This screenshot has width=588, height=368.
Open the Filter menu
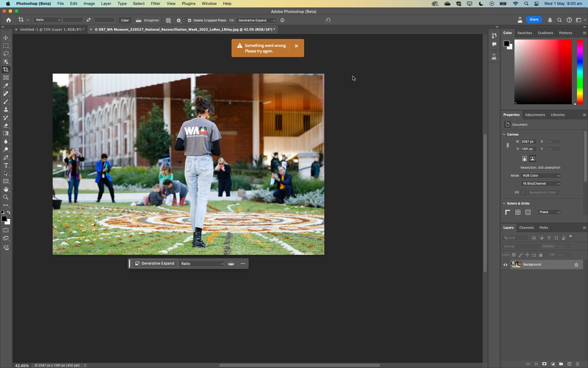[x=155, y=4]
